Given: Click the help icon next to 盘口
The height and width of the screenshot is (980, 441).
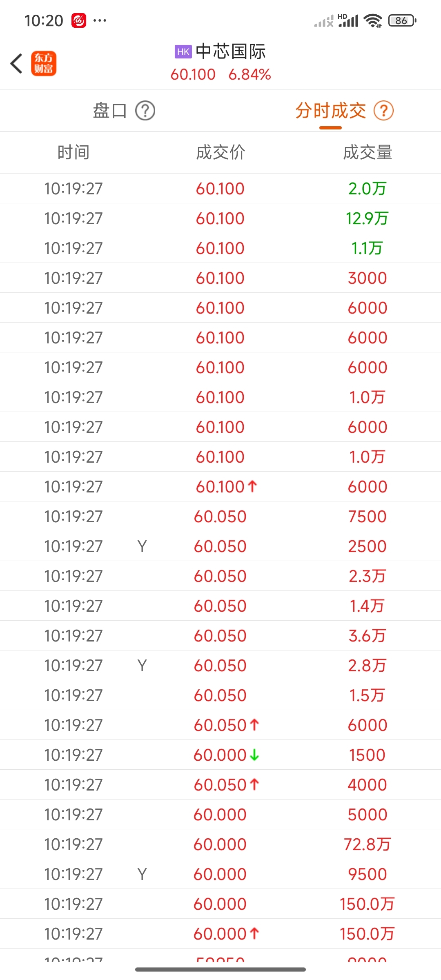Looking at the screenshot, I should [145, 111].
